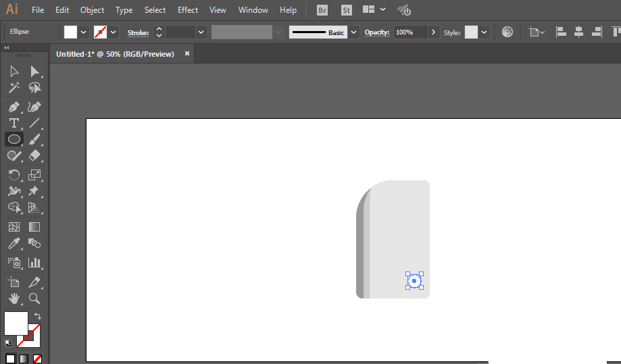Select the Direct Selection tool
This screenshot has width=621, height=364.
tap(34, 71)
